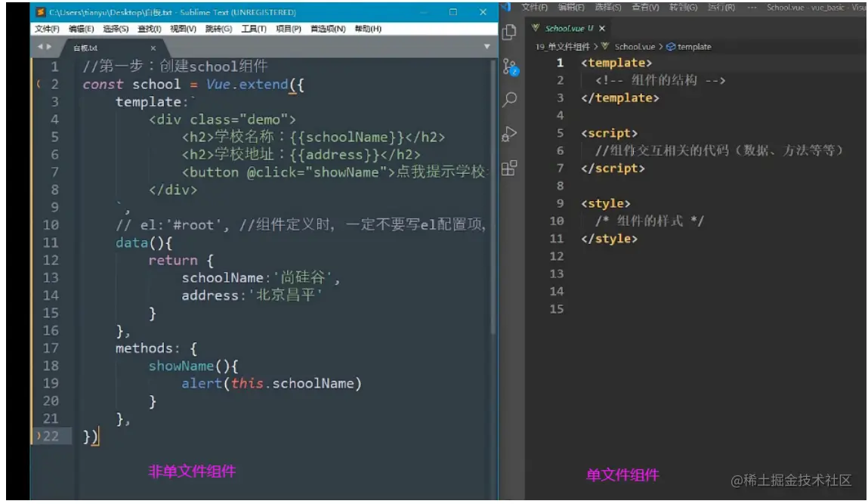Open VS Code 选择(S) menu

[x=608, y=8]
